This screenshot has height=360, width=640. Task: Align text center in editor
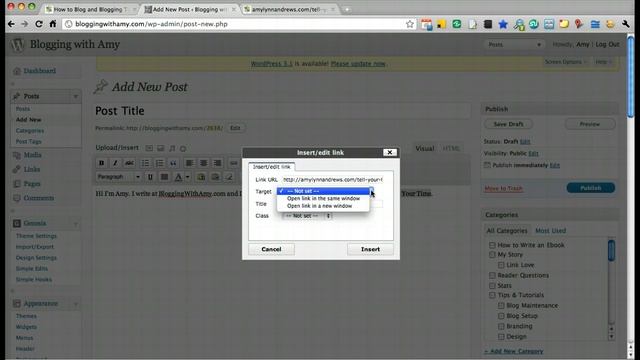pos(203,163)
